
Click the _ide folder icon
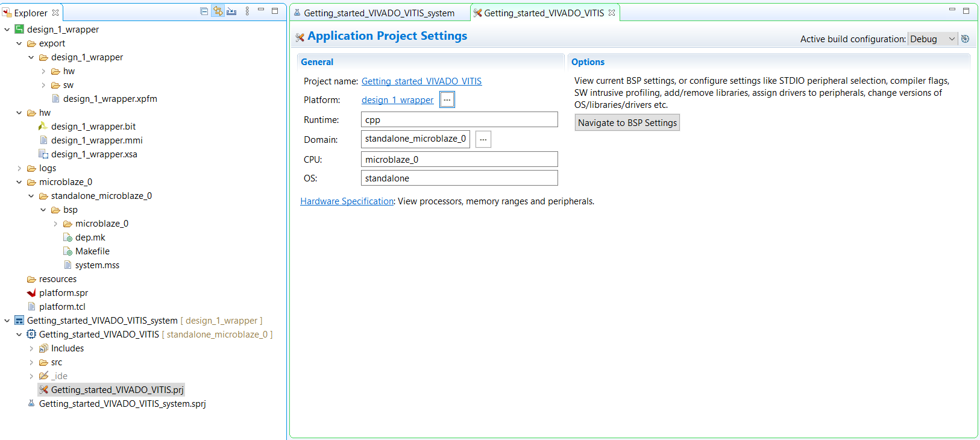(x=43, y=376)
